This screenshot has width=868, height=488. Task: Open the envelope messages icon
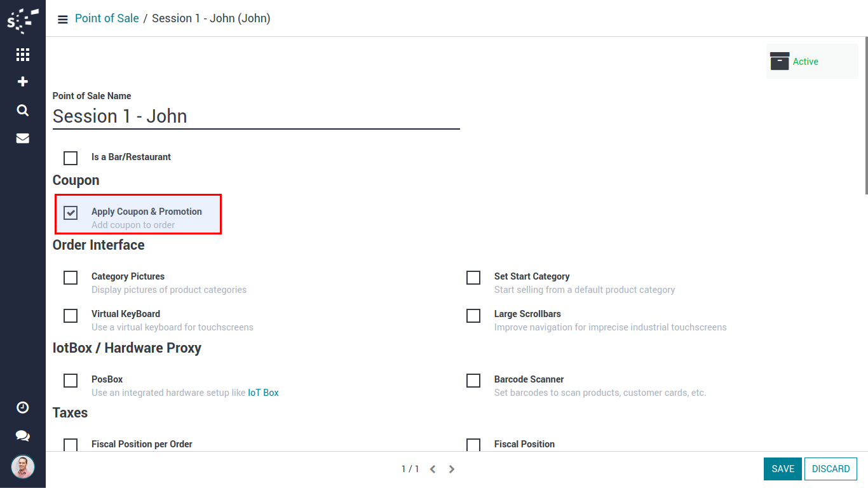click(23, 139)
